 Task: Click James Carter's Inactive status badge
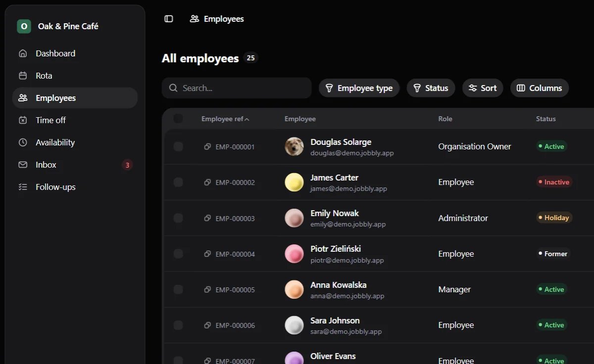click(x=554, y=182)
